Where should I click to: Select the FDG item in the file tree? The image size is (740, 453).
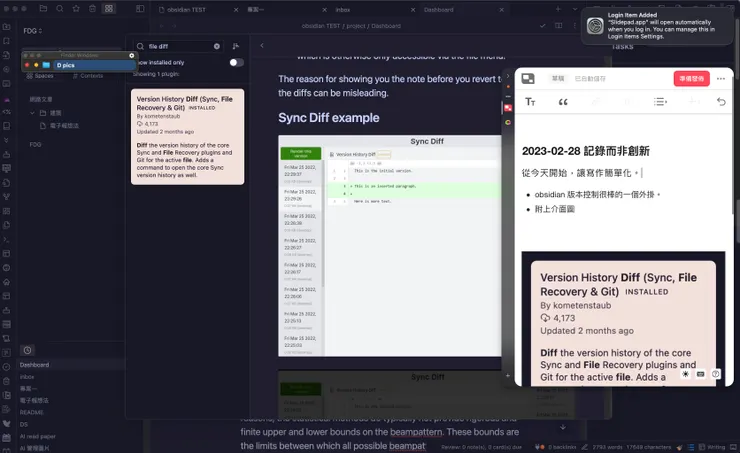click(35, 144)
